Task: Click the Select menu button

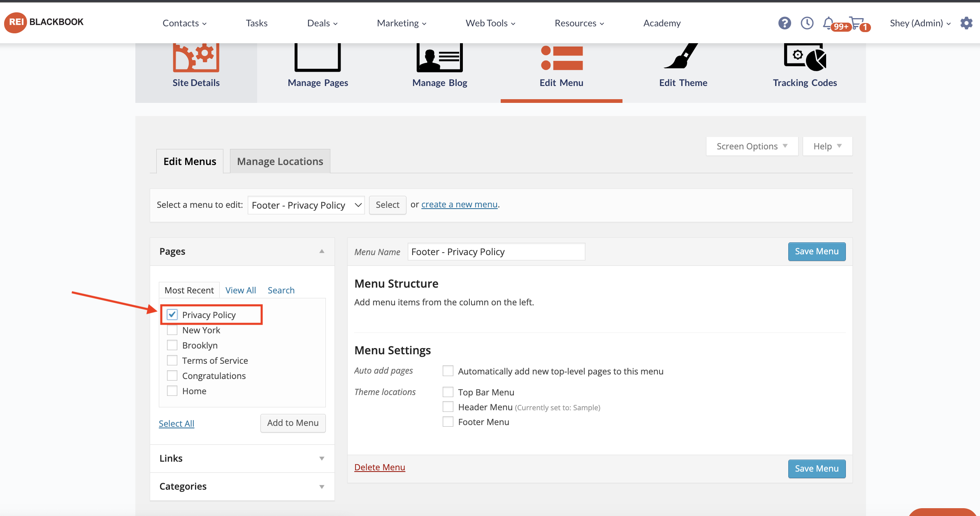Action: (388, 205)
